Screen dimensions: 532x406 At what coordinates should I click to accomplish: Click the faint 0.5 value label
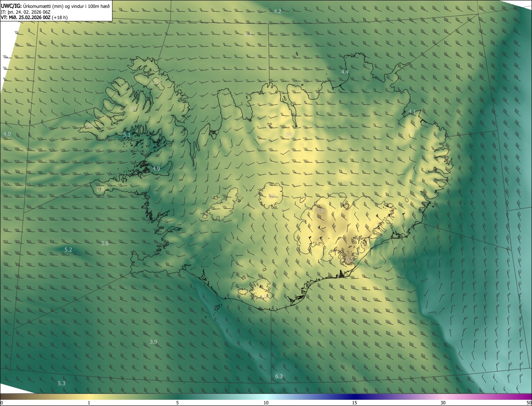[x=349, y=260]
